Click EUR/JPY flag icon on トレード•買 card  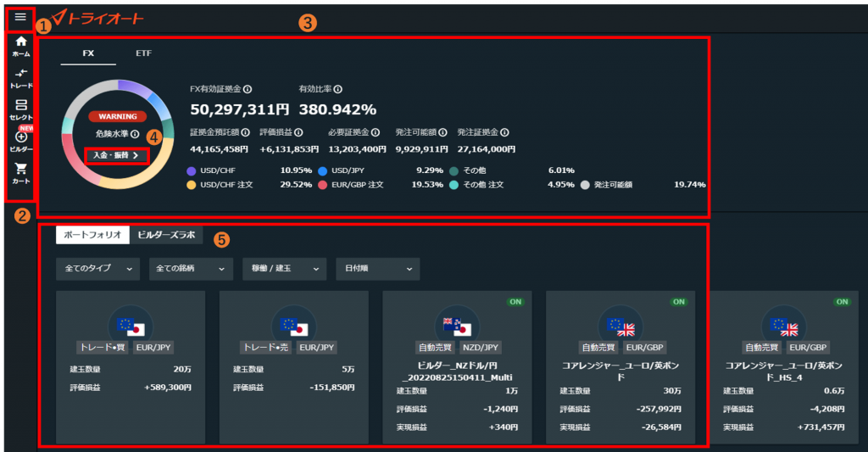(131, 326)
